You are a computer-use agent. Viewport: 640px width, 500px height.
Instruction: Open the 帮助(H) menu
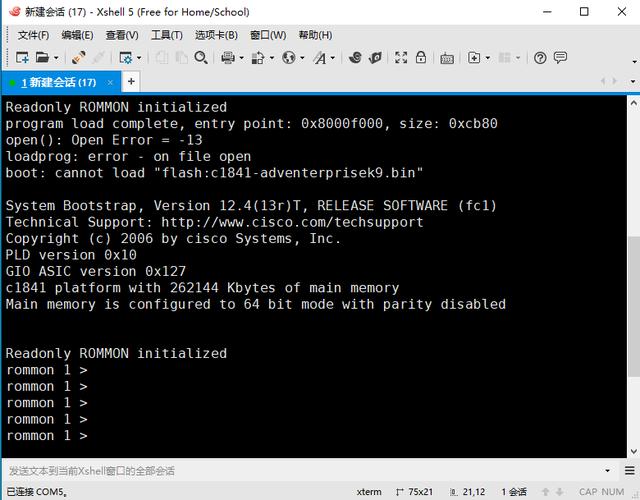click(x=315, y=35)
